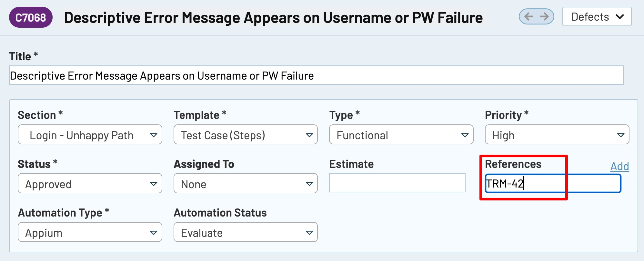
Task: Expand Automation Status dropdown showing Evaluate
Action: (x=245, y=232)
